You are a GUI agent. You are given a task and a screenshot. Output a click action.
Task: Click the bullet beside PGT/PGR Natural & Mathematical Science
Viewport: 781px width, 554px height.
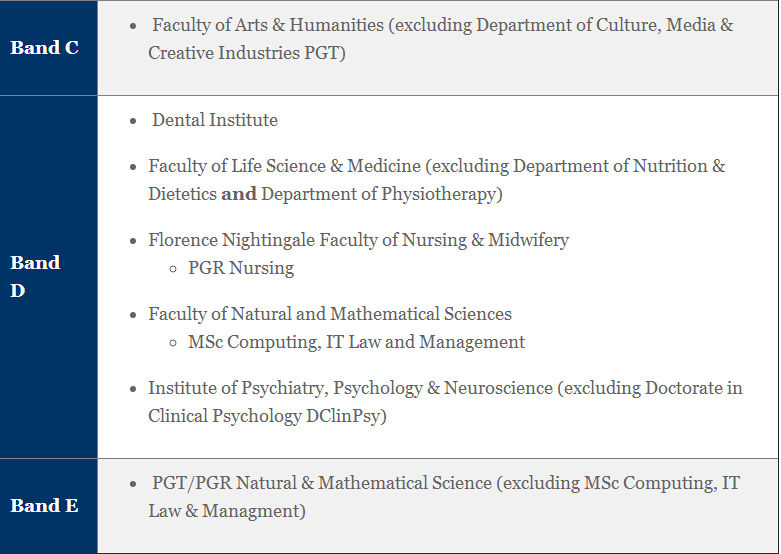[135, 484]
